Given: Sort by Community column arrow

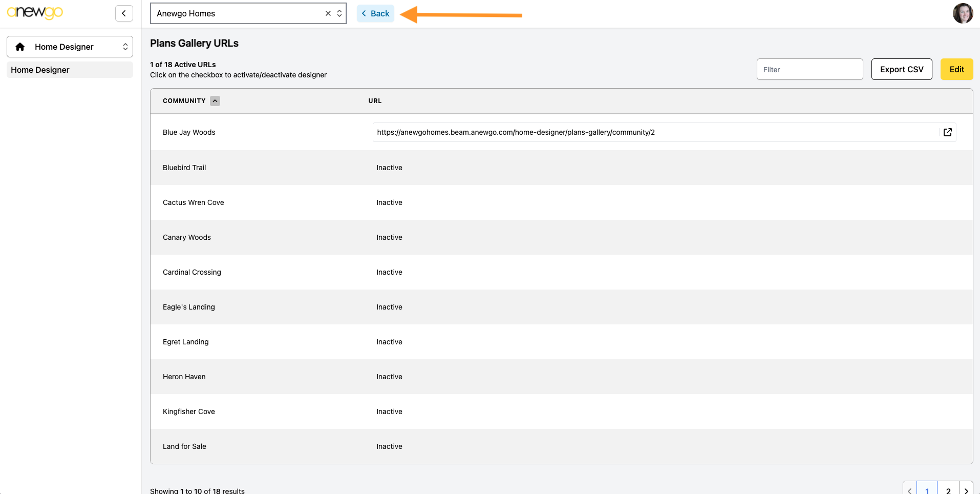Looking at the screenshot, I should (215, 101).
